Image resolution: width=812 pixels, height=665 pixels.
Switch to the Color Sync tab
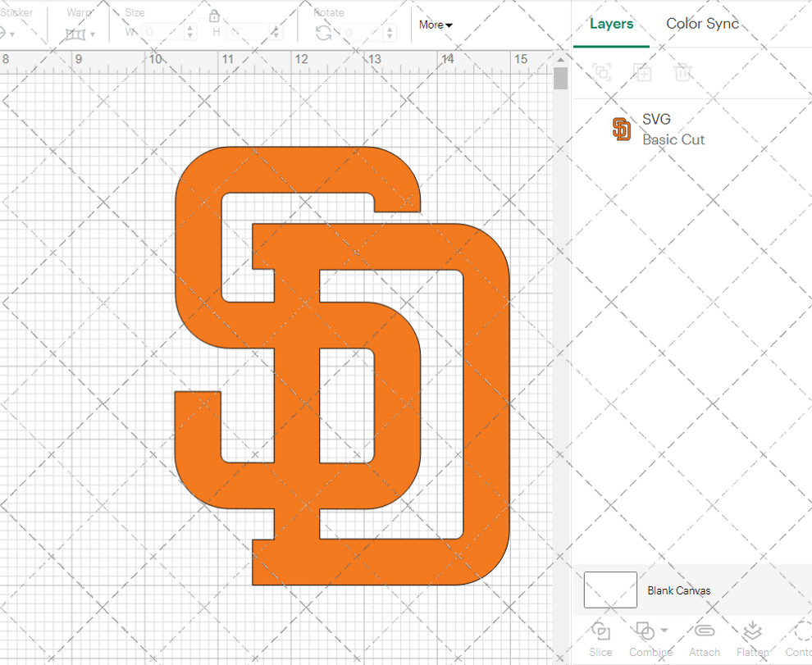702,24
